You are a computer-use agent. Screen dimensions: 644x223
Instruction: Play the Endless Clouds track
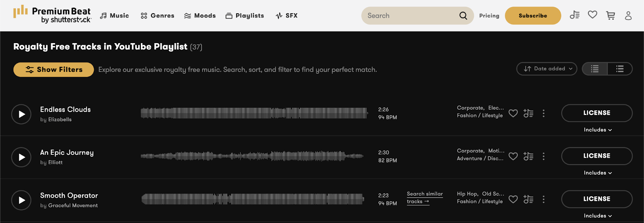pyautogui.click(x=21, y=115)
